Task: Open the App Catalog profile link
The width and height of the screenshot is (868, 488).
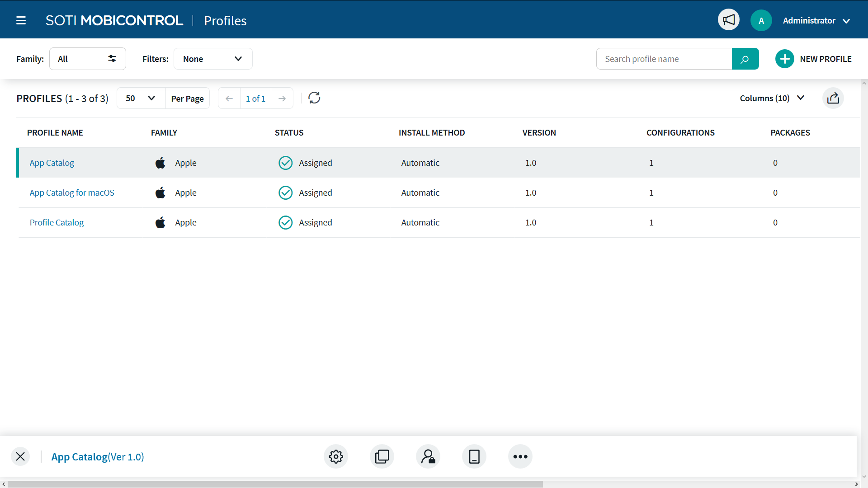Action: coord(51,162)
